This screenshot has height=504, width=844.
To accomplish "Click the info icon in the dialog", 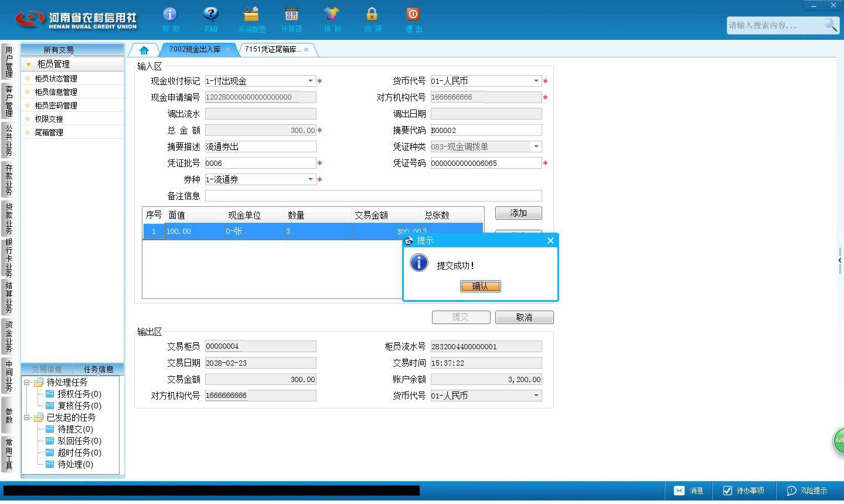I will point(418,263).
